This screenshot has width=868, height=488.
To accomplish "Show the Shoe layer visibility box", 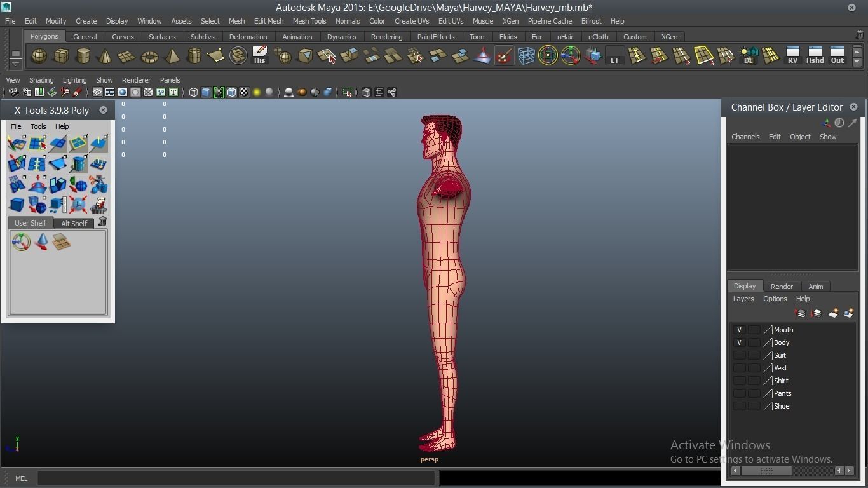I will tap(739, 406).
